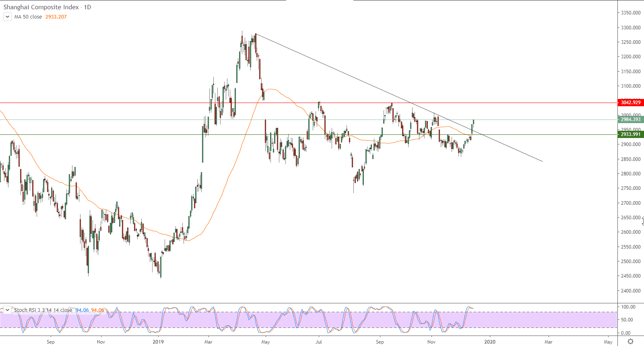Click the 0.00 Stoch RSI scale value
Image resolution: width=644 pixels, height=346 pixels.
click(626, 333)
